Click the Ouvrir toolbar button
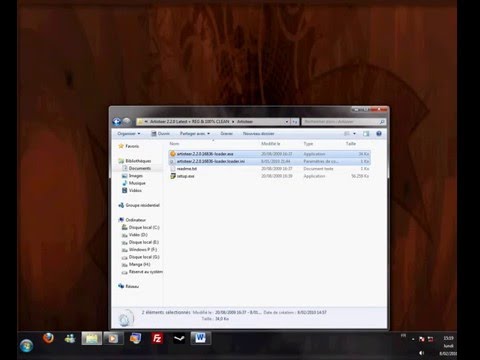The height and width of the screenshot is (360, 480). coord(160,134)
